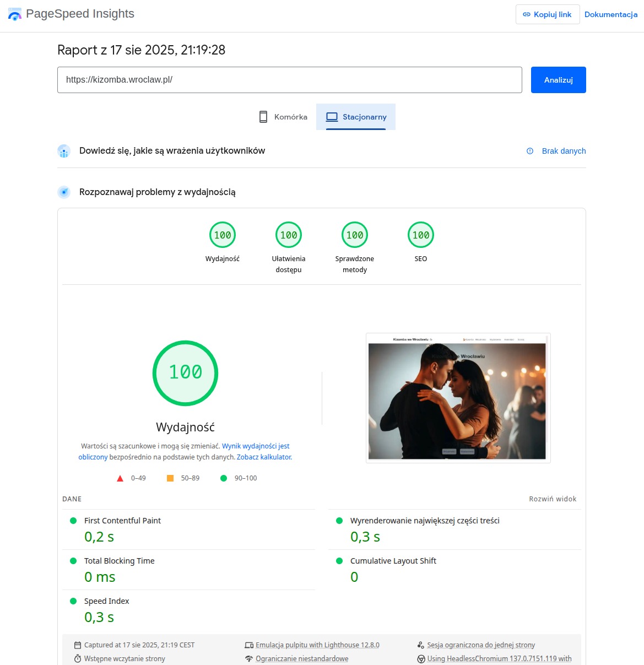Image resolution: width=644 pixels, height=665 pixels.
Task: Switch to the Komórka tab
Action: click(282, 117)
